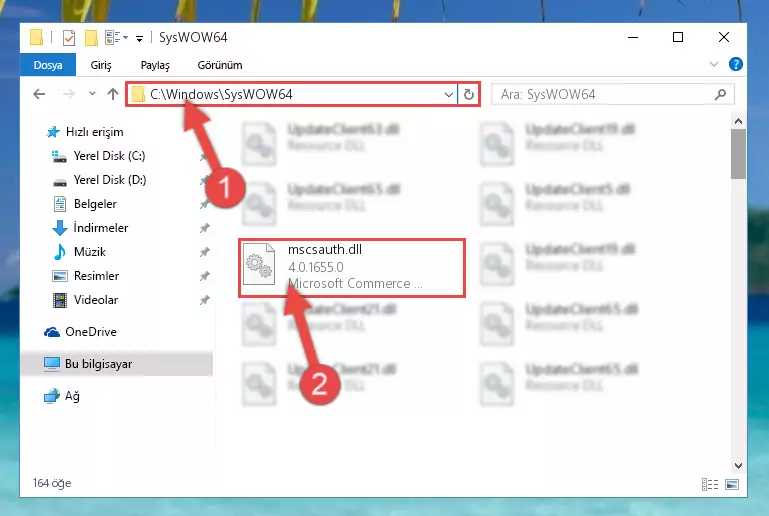Switch to large icons view in status bar
This screenshot has width=769, height=516.
732,485
